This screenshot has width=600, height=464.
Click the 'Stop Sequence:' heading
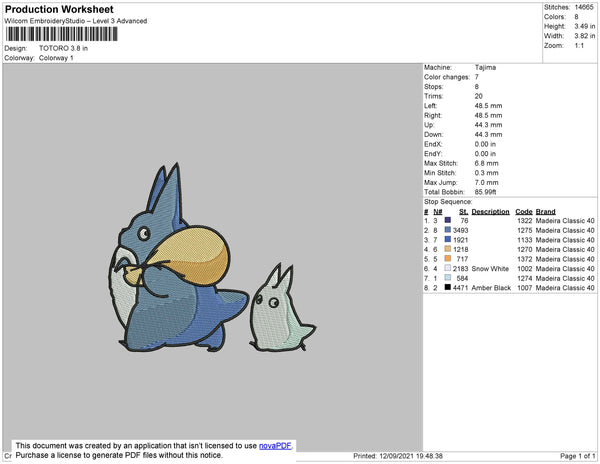(448, 202)
